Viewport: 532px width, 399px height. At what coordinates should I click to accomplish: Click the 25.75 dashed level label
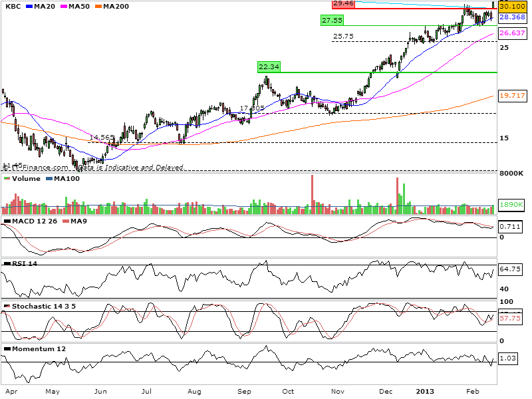pos(343,37)
